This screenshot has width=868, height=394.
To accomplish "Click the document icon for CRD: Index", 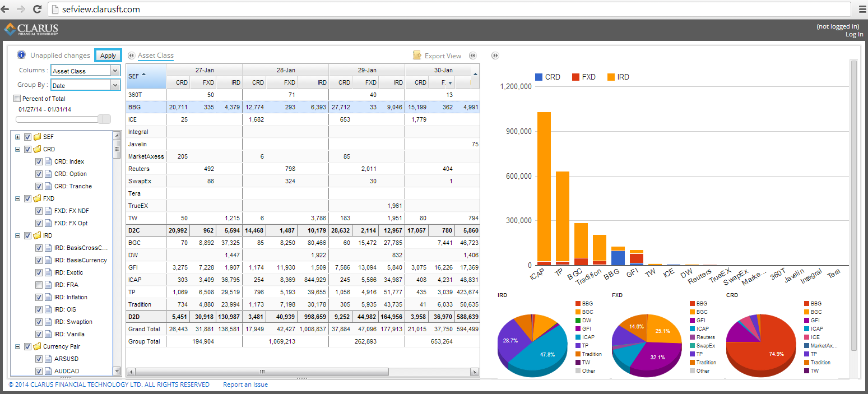I will tap(49, 161).
